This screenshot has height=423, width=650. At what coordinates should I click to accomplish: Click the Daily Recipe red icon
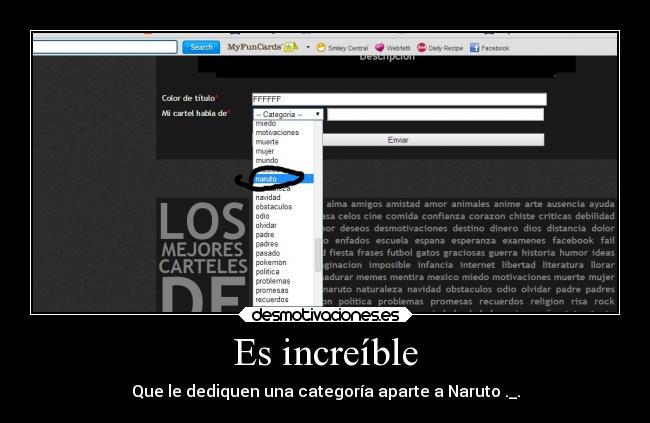click(422, 48)
